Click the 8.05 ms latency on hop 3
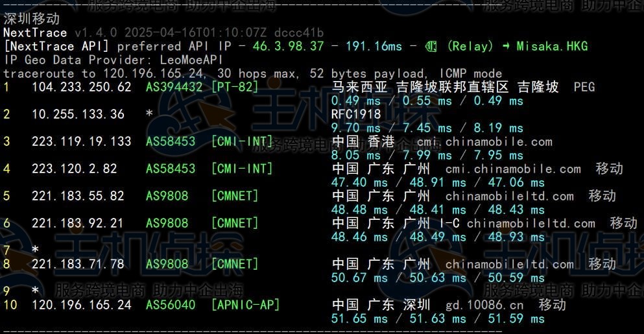 pyautogui.click(x=356, y=155)
